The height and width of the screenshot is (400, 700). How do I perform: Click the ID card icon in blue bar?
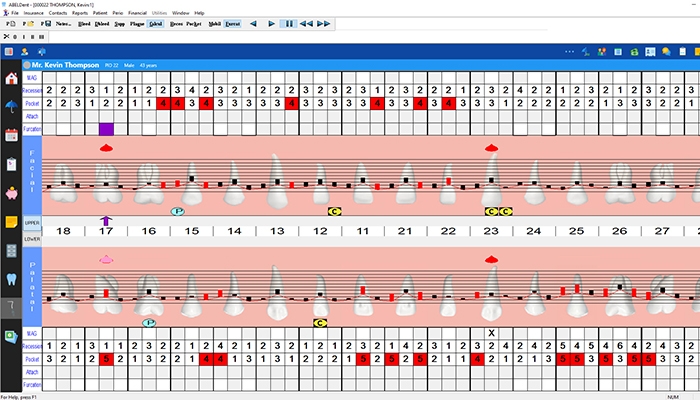(x=650, y=52)
